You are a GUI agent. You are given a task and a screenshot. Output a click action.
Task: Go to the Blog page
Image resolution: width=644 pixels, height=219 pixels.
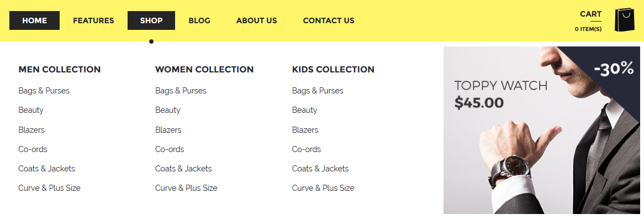pyautogui.click(x=199, y=20)
